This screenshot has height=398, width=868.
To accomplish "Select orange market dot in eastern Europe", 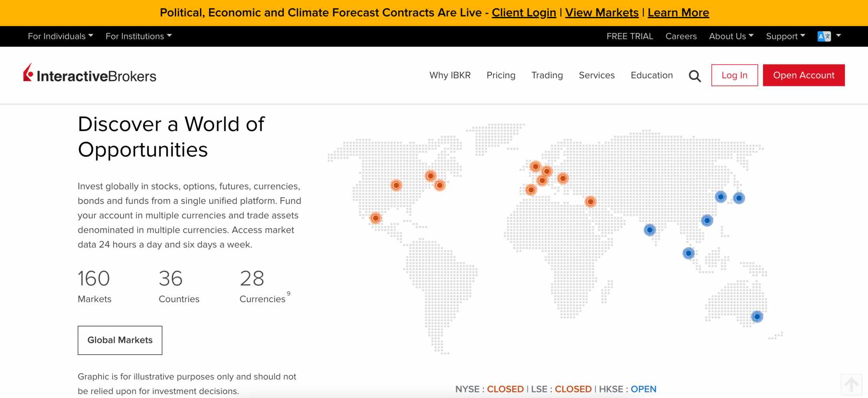I will point(563,178).
